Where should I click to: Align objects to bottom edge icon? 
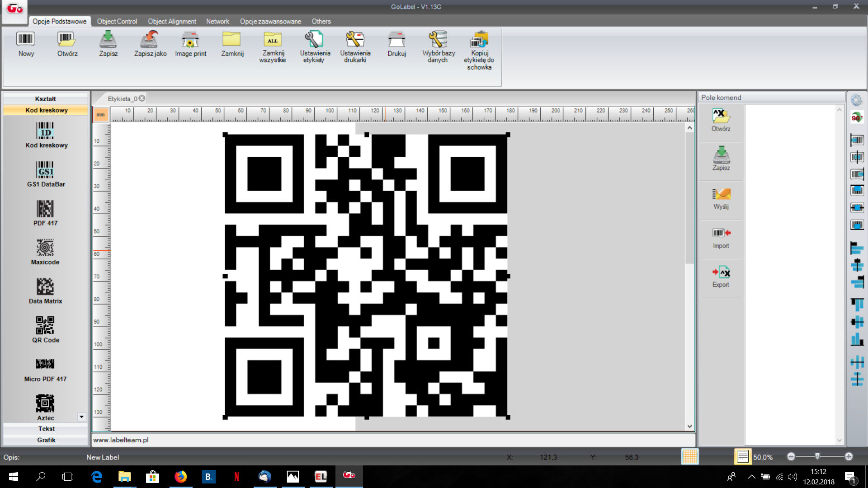point(857,339)
